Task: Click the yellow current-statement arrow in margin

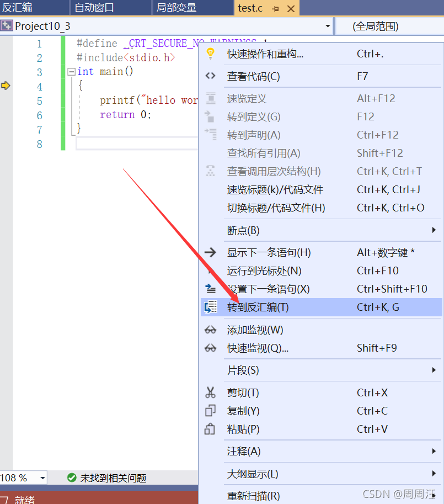Action: pyautogui.click(x=6, y=86)
